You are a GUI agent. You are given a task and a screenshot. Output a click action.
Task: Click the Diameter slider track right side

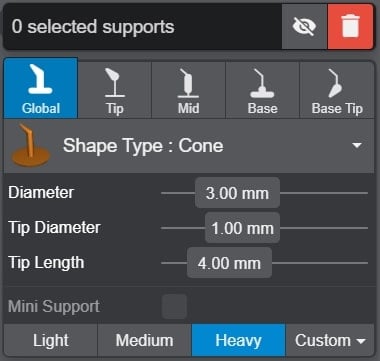click(324, 193)
